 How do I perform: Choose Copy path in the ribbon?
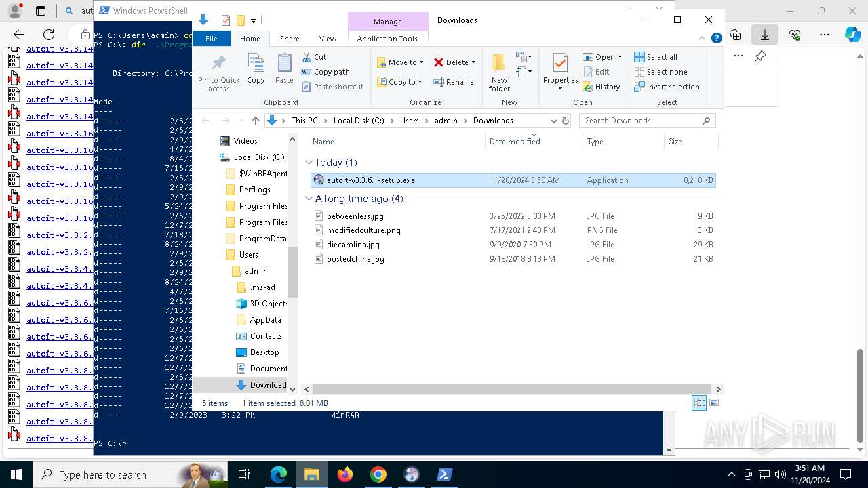(325, 72)
